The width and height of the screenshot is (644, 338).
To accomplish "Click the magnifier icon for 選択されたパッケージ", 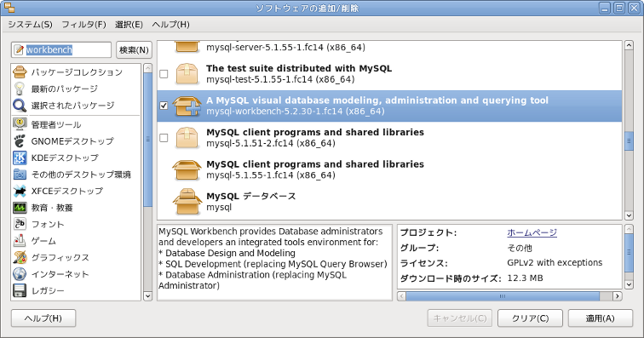I will point(20,105).
